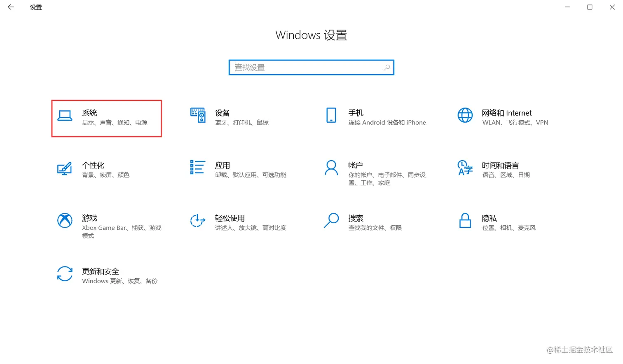The height and width of the screenshot is (364, 623).
Task: Click the magnifier icon in search box
Action: coord(386,68)
